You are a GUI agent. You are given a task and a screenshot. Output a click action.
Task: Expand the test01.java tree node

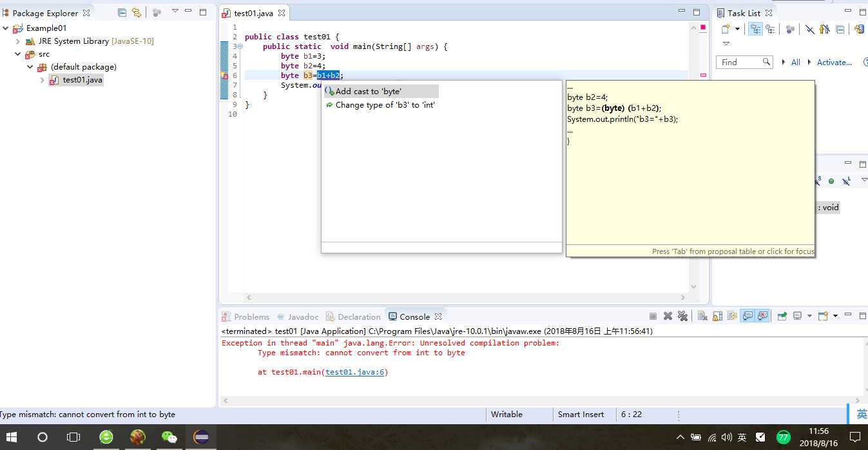(x=43, y=80)
